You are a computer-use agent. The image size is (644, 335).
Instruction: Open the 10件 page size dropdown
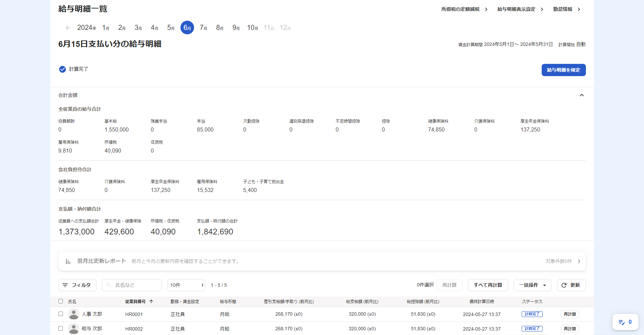coord(186,285)
